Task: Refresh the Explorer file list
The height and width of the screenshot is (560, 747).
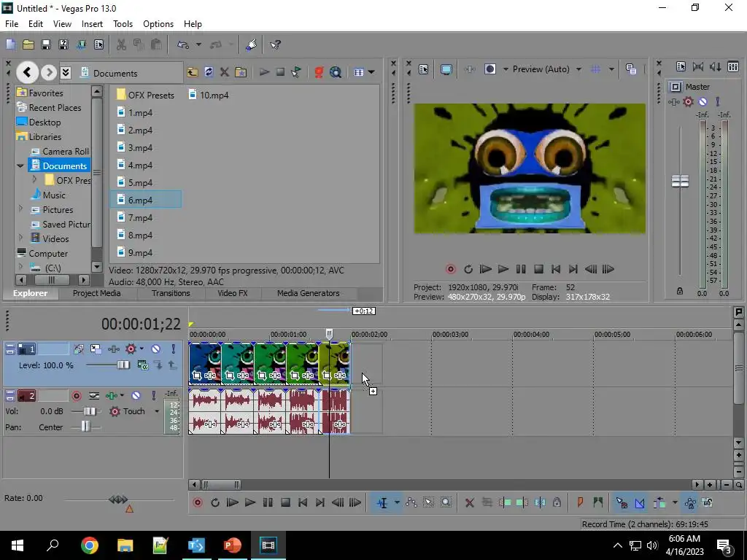Action: (209, 72)
